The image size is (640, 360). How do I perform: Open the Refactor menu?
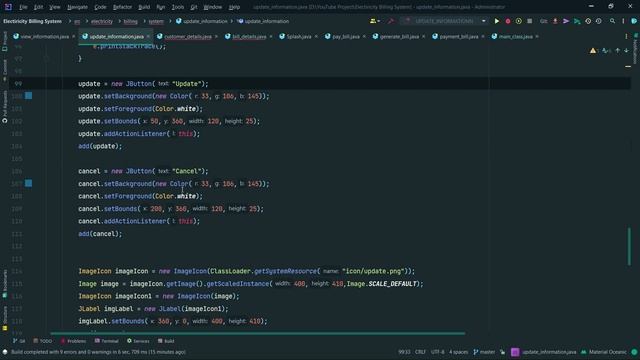coord(122,7)
